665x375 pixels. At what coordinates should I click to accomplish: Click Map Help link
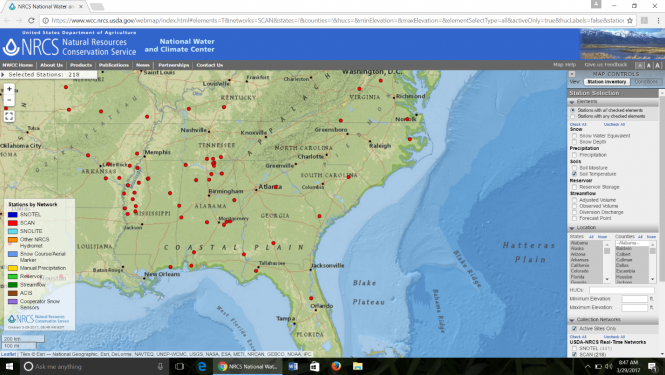click(x=564, y=64)
